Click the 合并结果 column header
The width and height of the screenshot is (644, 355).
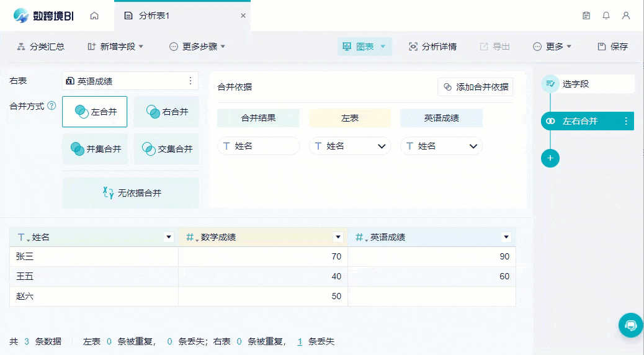click(258, 118)
